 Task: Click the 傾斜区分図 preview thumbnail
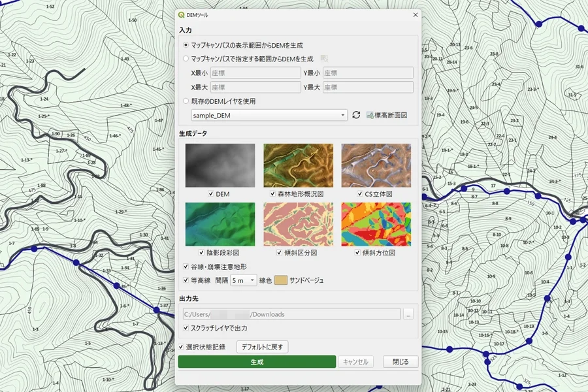click(298, 224)
